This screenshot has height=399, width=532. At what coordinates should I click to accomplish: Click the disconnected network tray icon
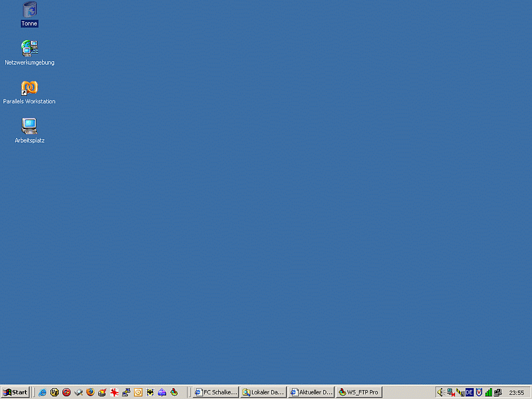451,392
